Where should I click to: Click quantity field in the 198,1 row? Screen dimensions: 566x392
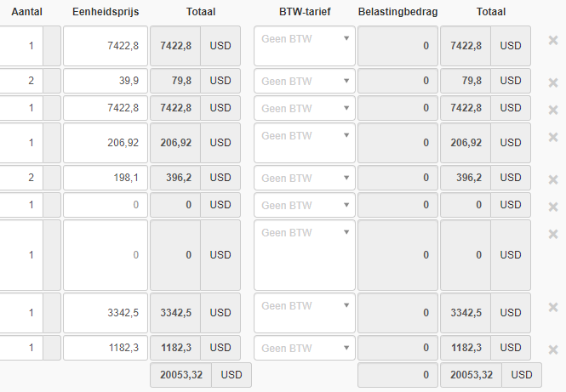click(20, 178)
